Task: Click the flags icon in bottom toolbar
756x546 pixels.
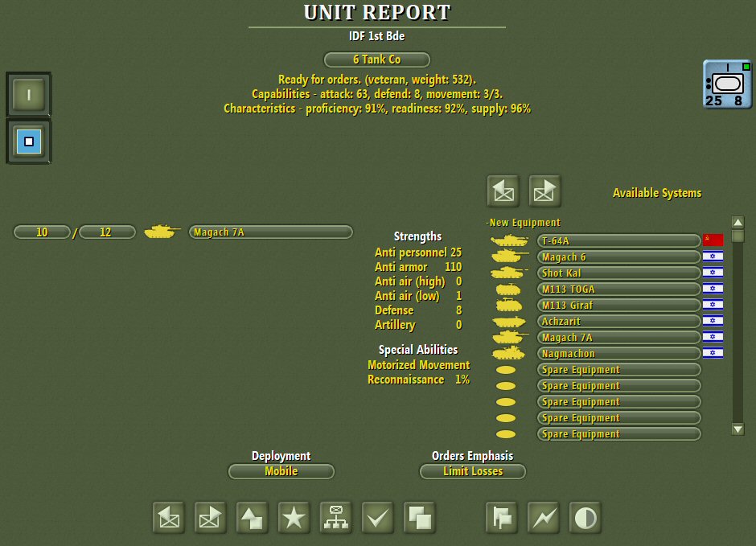Action: click(502, 518)
